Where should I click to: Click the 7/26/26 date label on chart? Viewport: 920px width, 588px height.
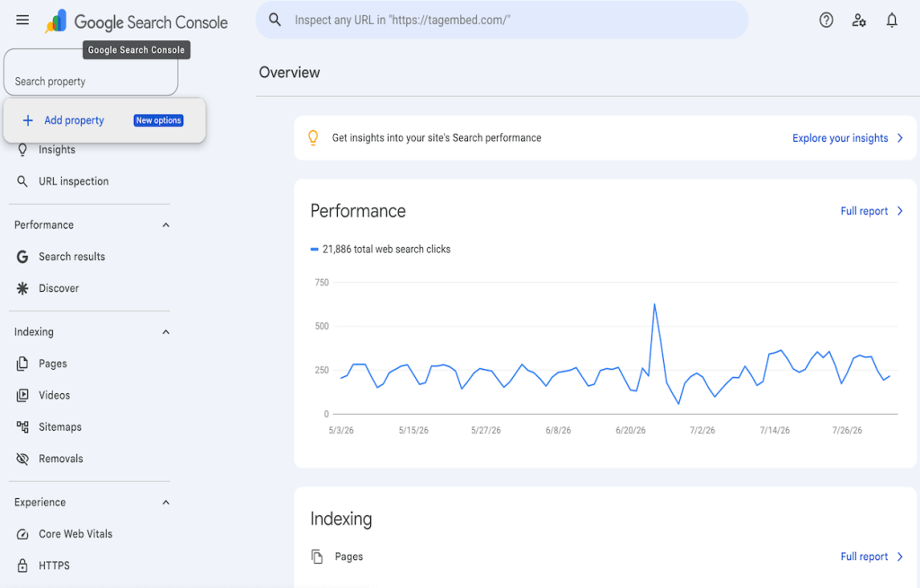click(x=846, y=430)
